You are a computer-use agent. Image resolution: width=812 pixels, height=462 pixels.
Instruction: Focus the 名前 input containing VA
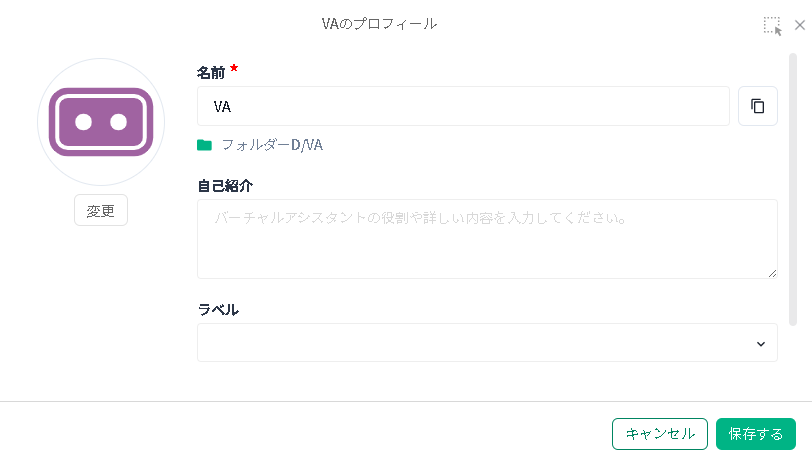[463, 106]
